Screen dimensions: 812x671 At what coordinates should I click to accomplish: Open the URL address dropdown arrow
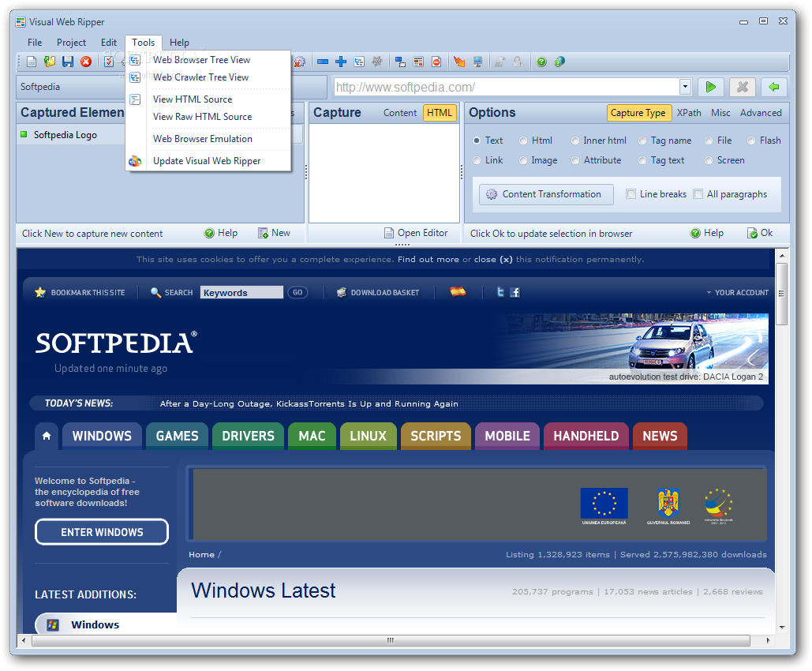(685, 87)
